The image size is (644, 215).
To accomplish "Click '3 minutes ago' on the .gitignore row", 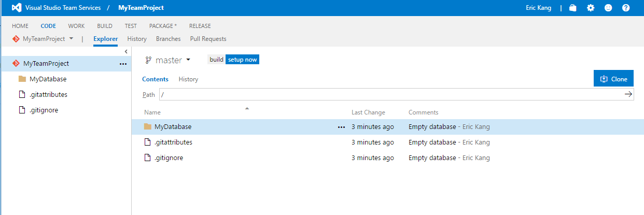I will point(373,158).
